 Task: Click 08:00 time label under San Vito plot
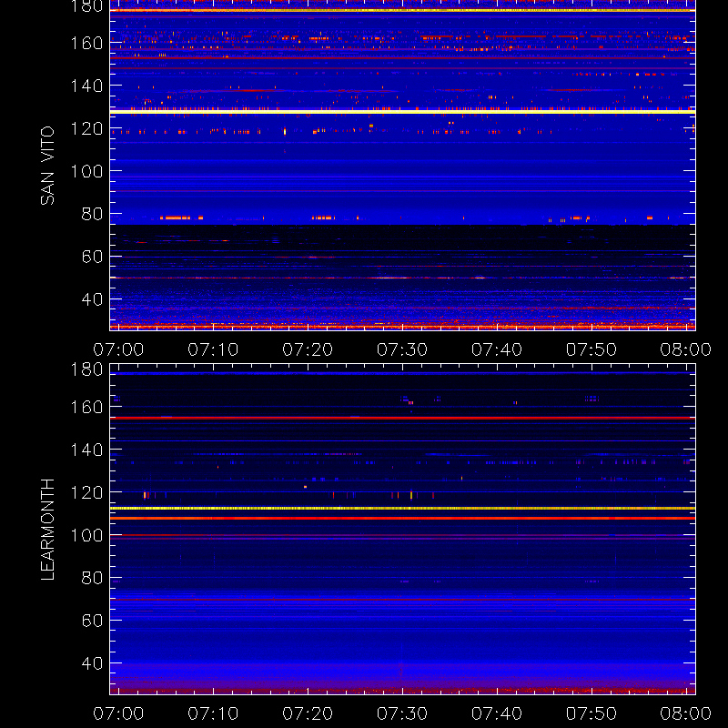[686, 349]
